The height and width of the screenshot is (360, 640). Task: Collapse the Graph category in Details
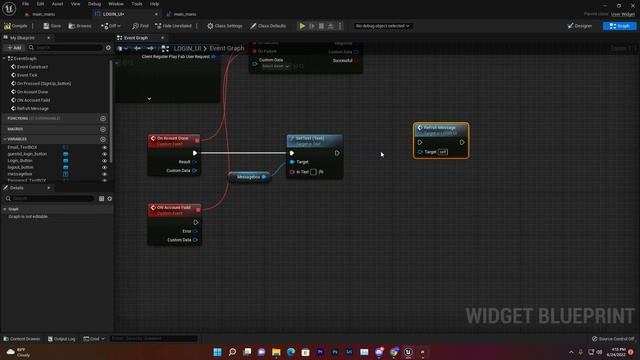(x=4, y=209)
